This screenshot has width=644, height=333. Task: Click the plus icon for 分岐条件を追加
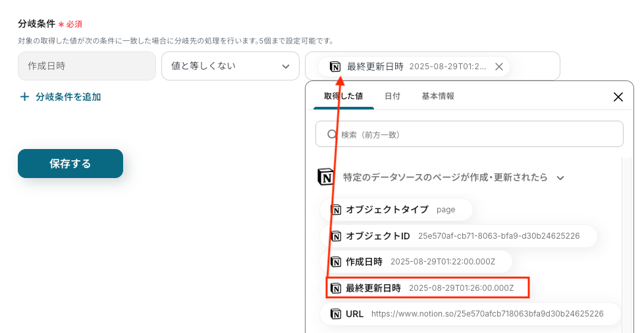[x=24, y=97]
